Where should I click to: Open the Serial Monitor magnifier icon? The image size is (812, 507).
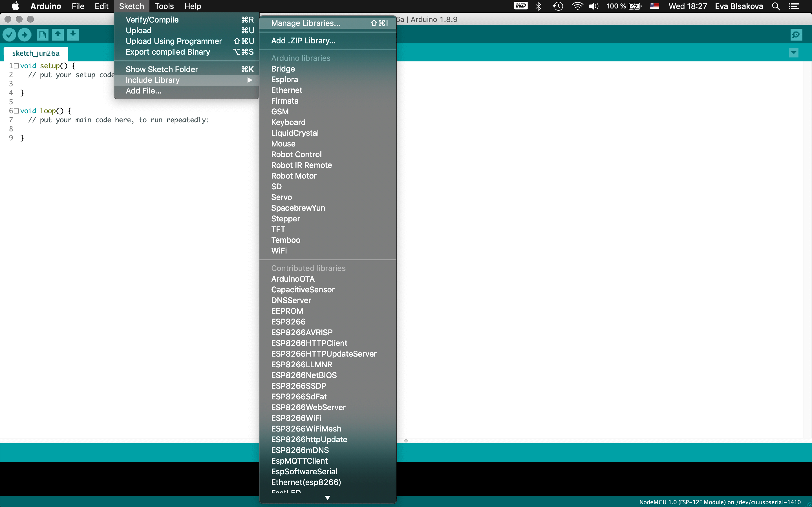tap(796, 35)
